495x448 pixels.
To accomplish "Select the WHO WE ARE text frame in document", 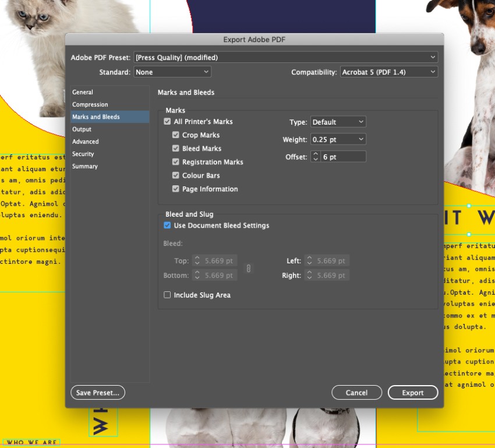I will coord(31,442).
